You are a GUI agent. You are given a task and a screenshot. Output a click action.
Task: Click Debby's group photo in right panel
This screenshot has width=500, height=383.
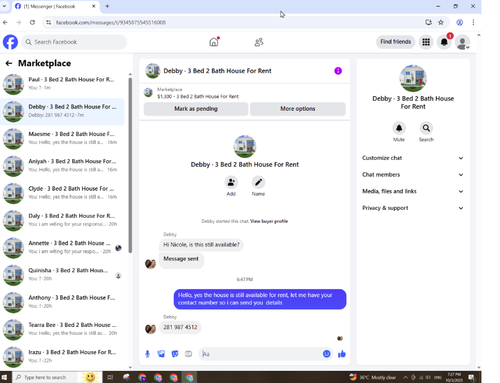413,78
